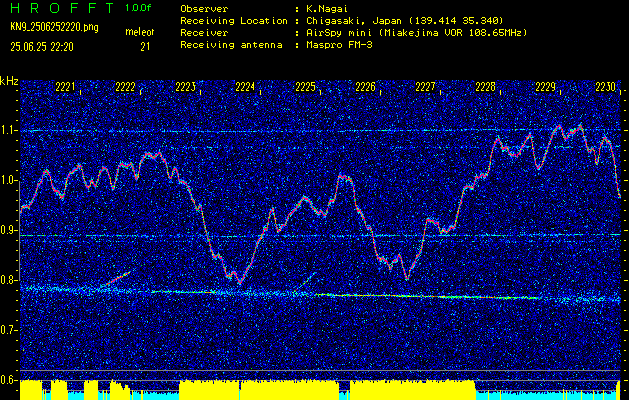Click the 2225 time marker
629x400 pixels.
[x=305, y=87]
